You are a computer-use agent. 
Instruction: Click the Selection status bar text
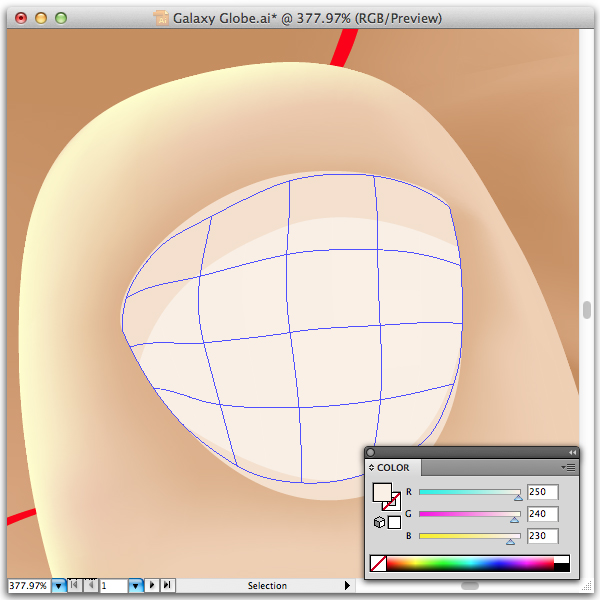(267, 585)
